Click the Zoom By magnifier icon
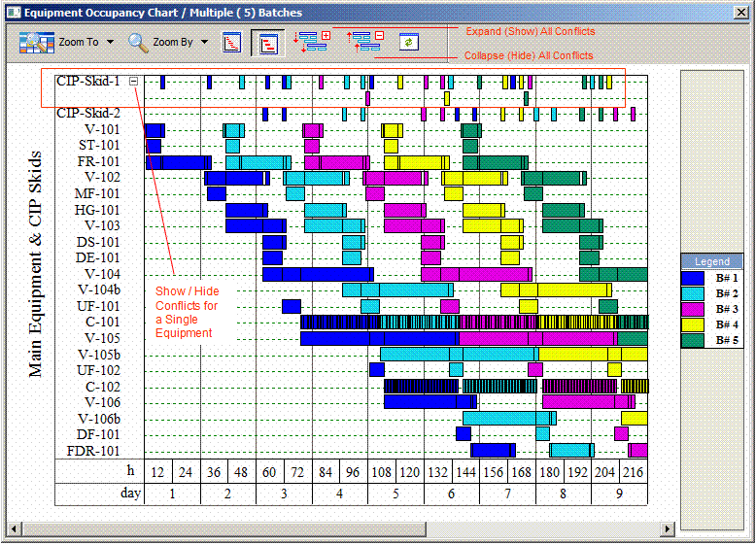The width and height of the screenshot is (756, 545). pyautogui.click(x=138, y=43)
